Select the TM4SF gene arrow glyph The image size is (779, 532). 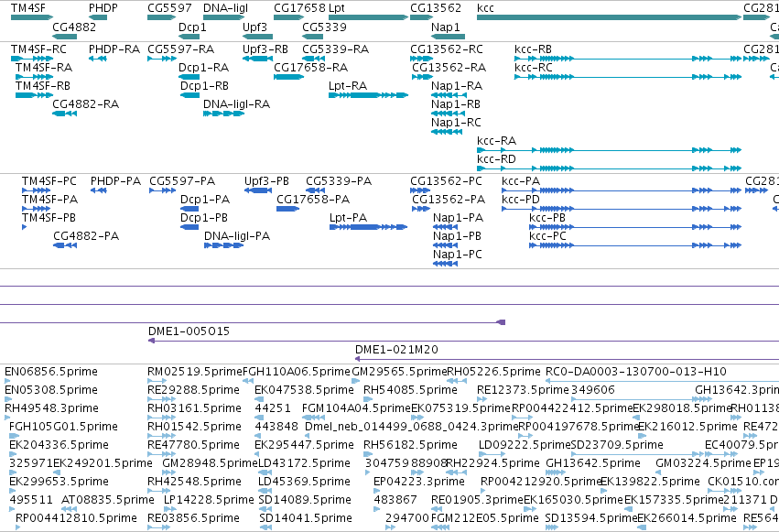coord(32,17)
